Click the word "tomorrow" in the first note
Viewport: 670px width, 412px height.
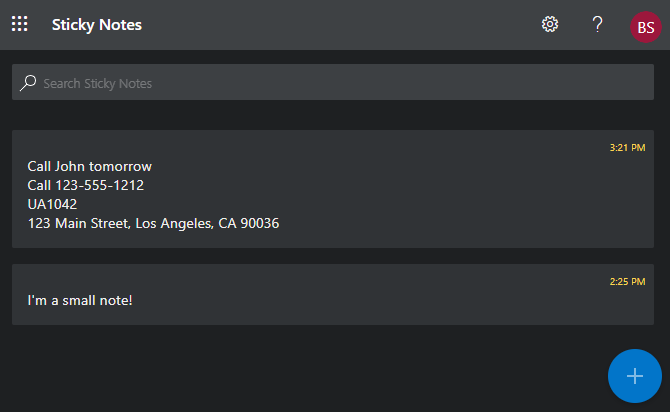pos(120,166)
